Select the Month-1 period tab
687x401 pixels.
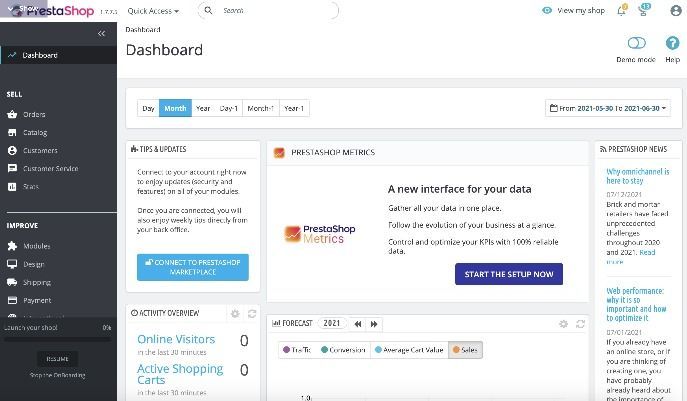click(261, 108)
